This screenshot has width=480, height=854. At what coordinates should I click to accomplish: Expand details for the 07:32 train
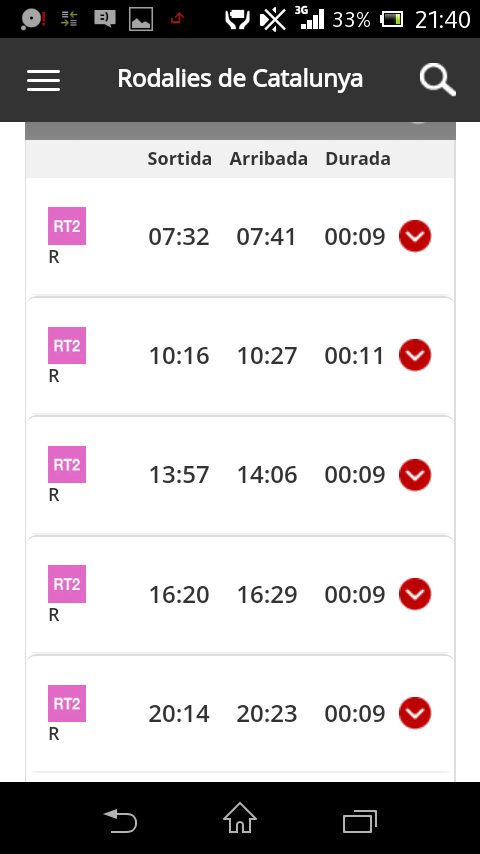click(415, 236)
